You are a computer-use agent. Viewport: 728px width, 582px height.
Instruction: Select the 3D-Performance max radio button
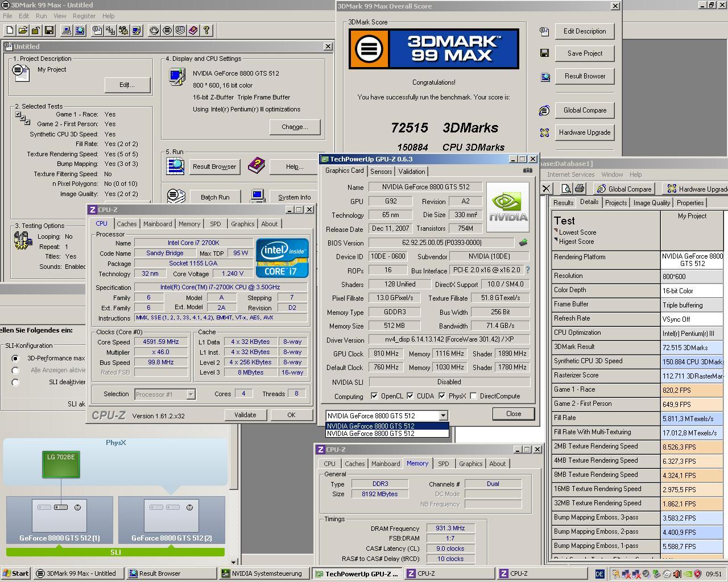(x=15, y=359)
